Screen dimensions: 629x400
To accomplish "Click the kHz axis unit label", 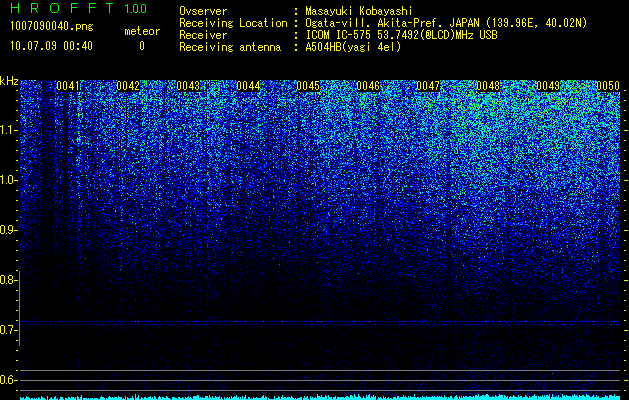I will point(9,81).
